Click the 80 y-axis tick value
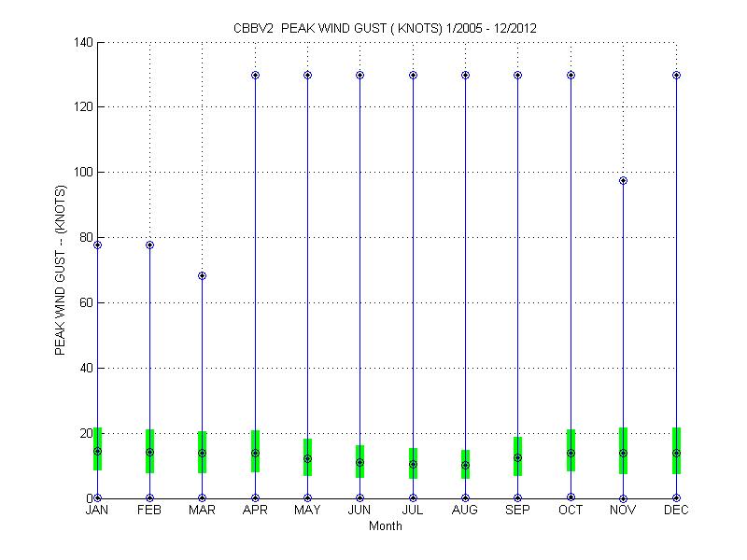The height and width of the screenshot is (560, 747). point(86,237)
